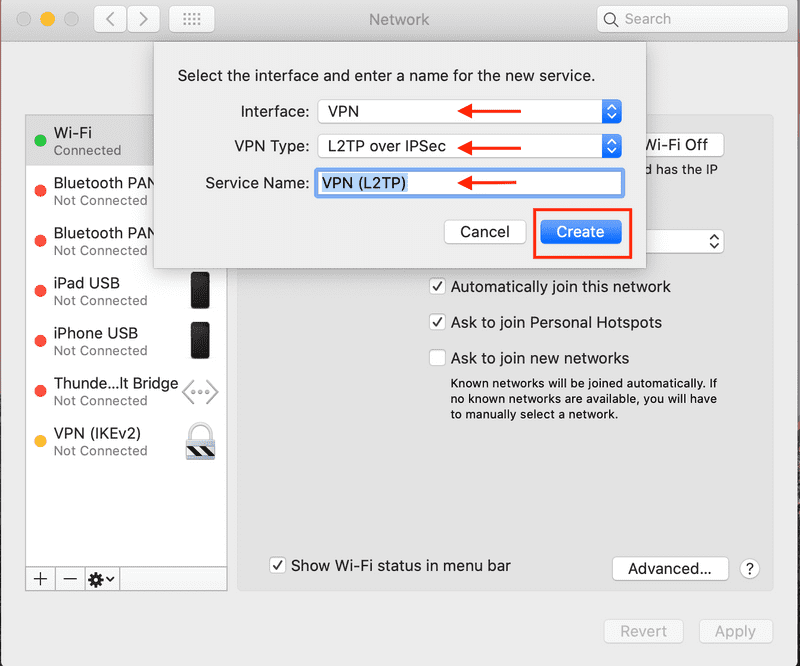Click the yellow minimize window button
This screenshot has width=800, height=666.
click(47, 19)
